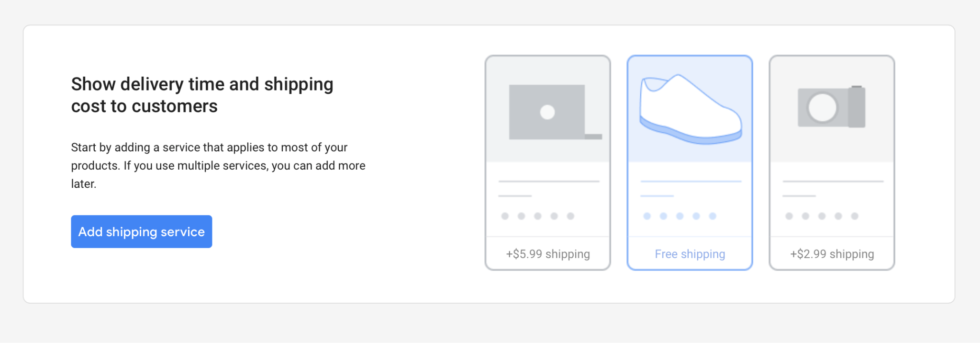Viewport: 980px width, 343px height.
Task: Click the description text about adding a service
Action: 218,165
